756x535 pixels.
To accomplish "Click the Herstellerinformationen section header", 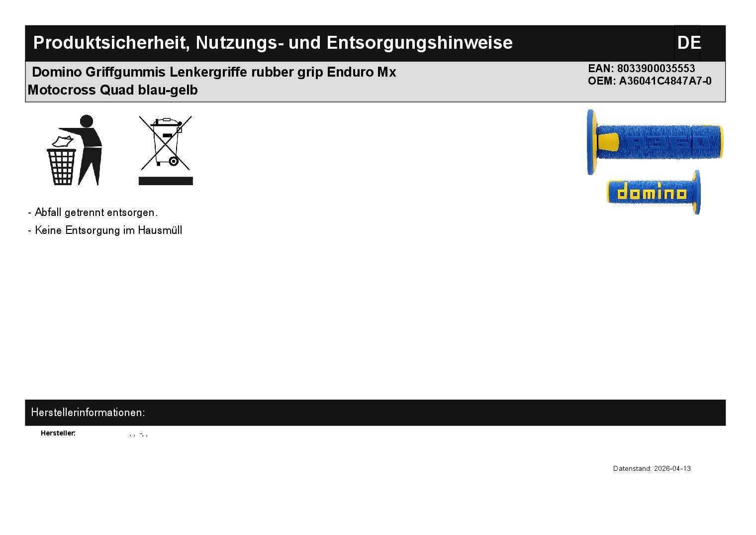I will [x=88, y=413].
